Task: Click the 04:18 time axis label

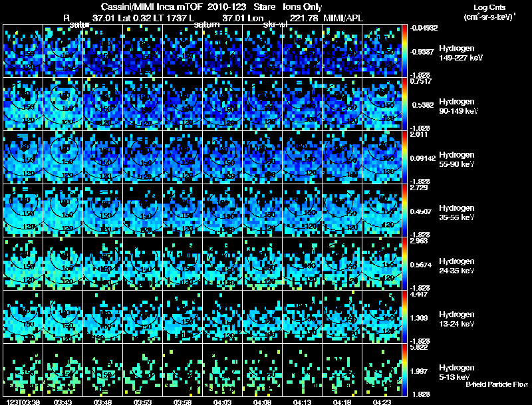Action: [x=342, y=402]
